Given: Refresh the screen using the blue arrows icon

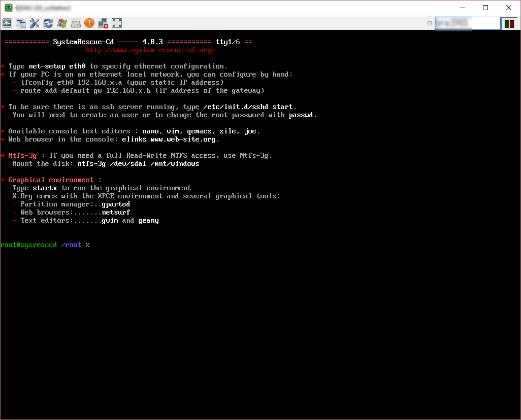Looking at the screenshot, I should tap(48, 23).
